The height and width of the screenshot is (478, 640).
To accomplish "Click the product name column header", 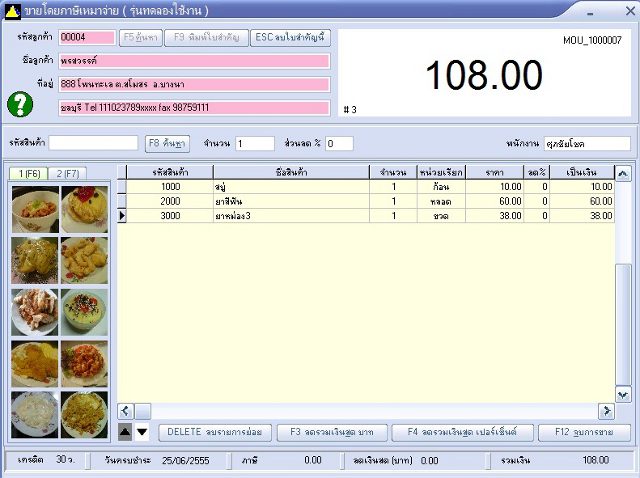I will point(291,173).
